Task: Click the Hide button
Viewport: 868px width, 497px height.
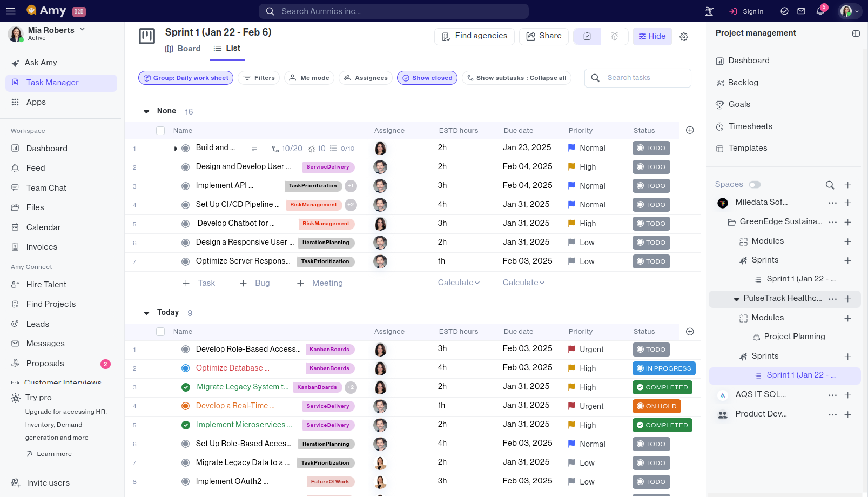Action: coord(652,36)
